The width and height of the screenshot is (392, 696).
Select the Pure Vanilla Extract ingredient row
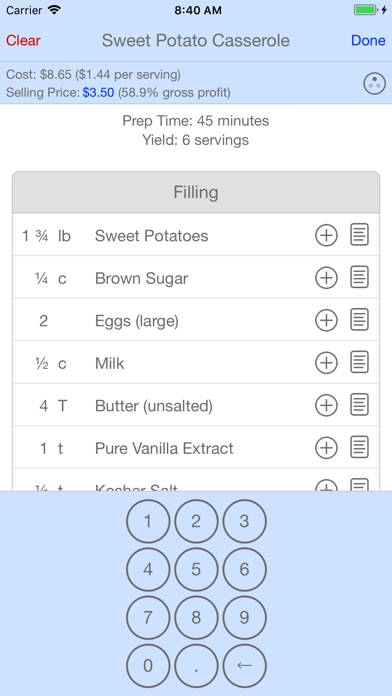click(x=196, y=448)
